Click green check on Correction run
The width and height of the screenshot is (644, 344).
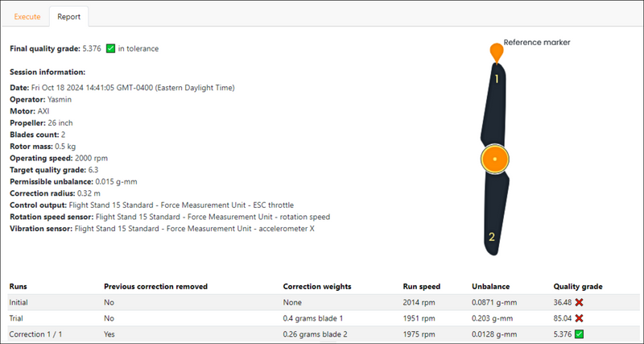tap(579, 332)
